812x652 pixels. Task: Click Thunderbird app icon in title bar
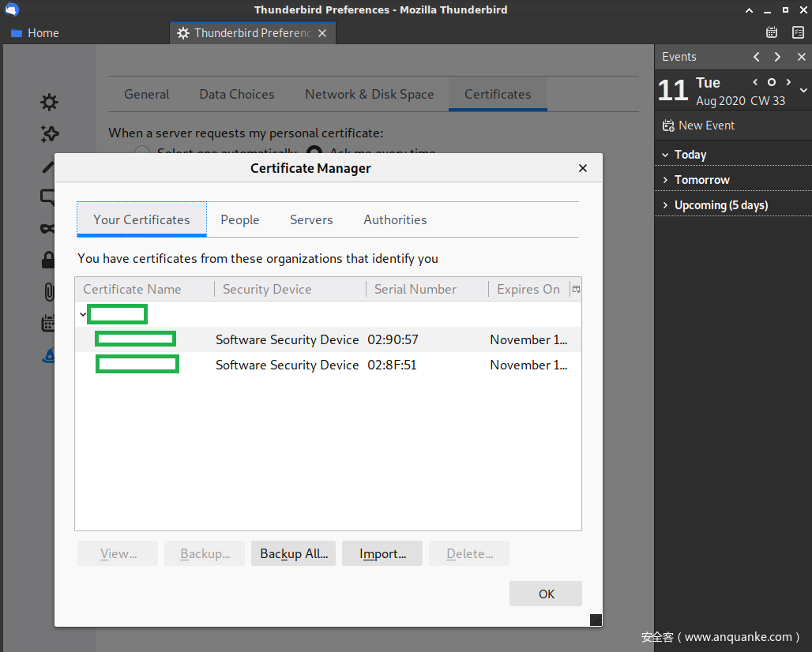[11, 9]
